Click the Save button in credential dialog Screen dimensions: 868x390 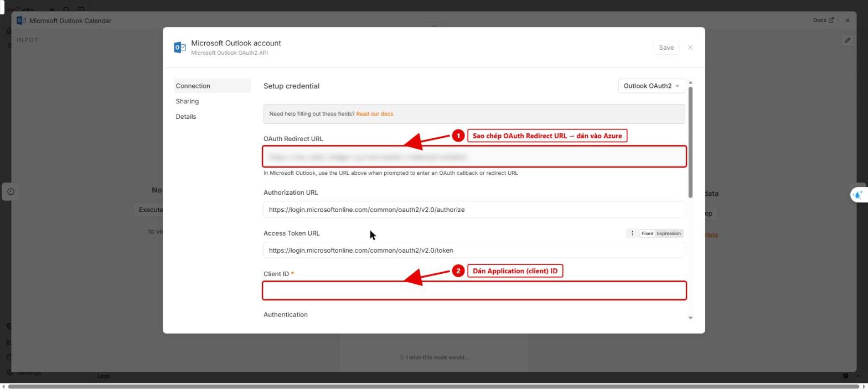pyautogui.click(x=666, y=48)
